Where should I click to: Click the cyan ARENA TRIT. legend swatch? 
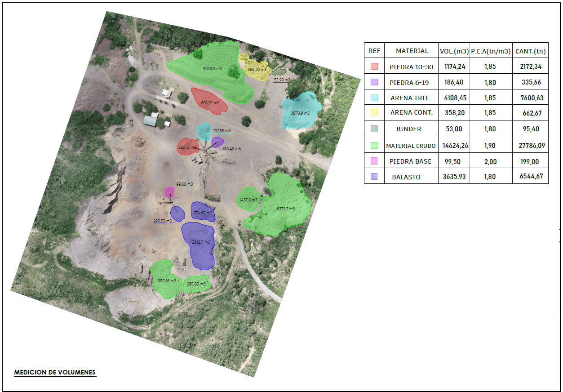[374, 98]
